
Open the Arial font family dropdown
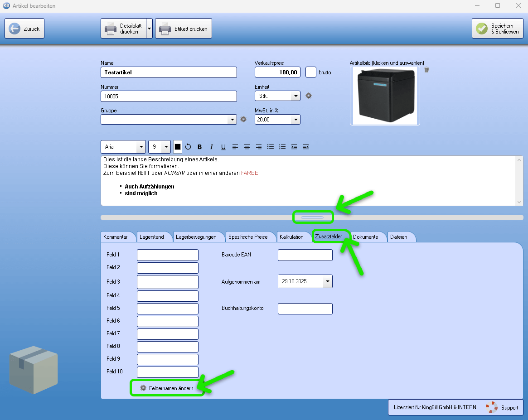(140, 147)
